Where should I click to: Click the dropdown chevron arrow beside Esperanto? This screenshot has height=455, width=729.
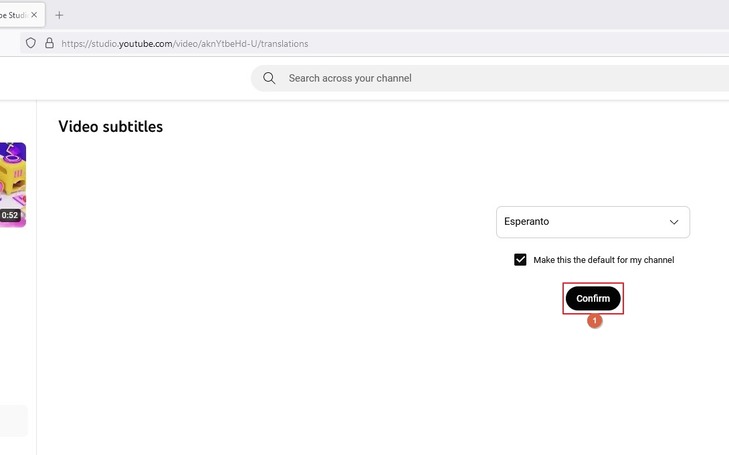coord(674,222)
